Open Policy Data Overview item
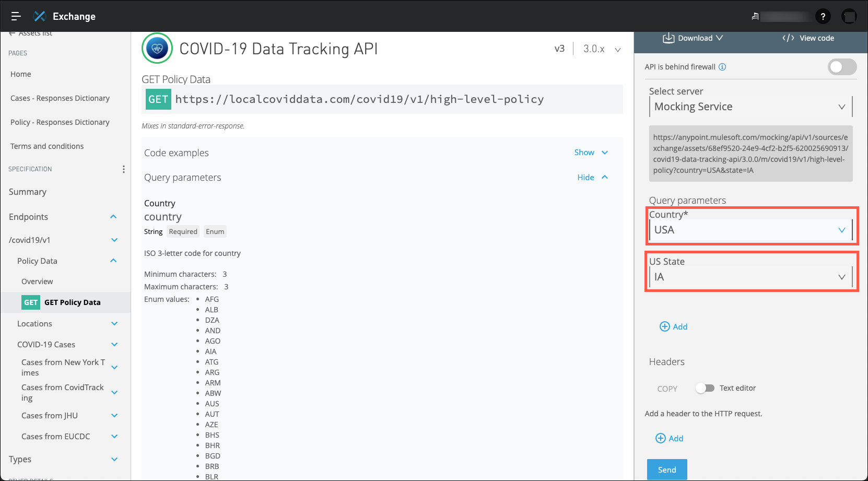868x481 pixels. point(37,281)
